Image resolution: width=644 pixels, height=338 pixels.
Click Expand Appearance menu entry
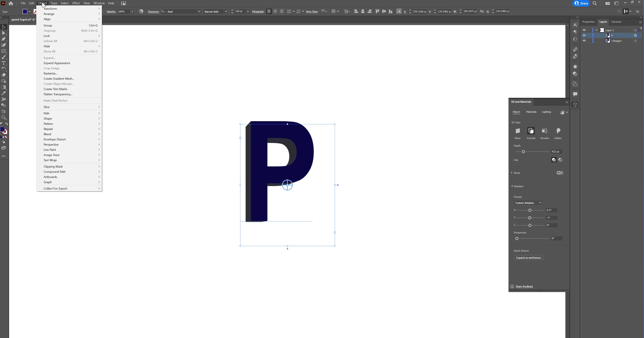57,63
